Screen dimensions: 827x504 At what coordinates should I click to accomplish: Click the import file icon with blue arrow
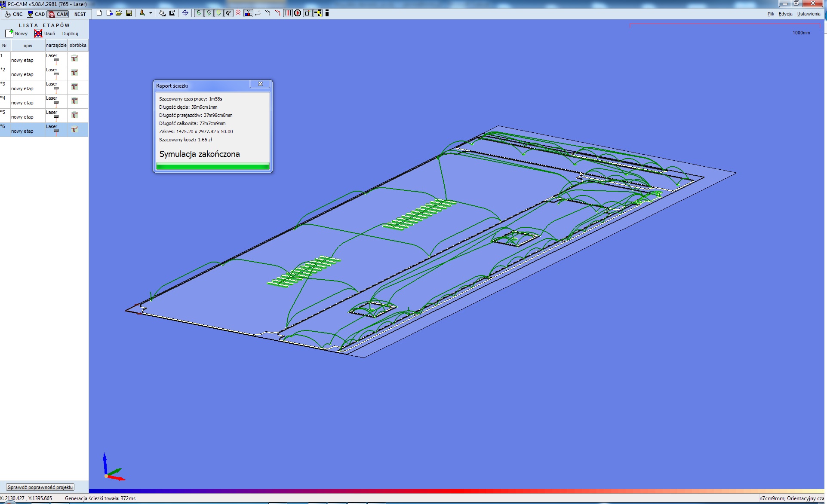pyautogui.click(x=109, y=13)
